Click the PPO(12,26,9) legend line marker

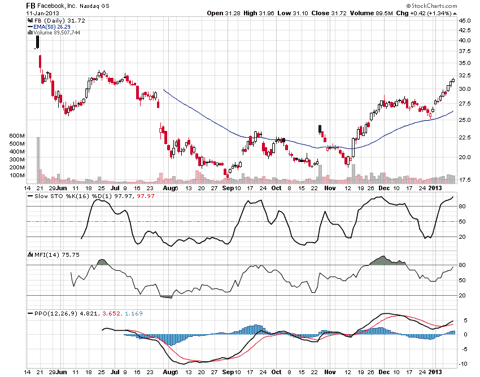30,314
